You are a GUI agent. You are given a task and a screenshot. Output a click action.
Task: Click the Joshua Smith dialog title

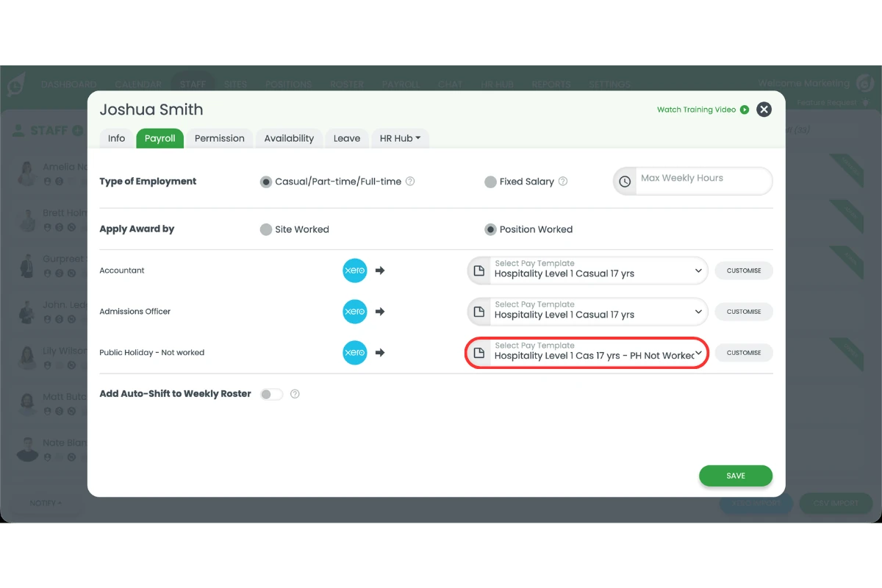click(151, 110)
